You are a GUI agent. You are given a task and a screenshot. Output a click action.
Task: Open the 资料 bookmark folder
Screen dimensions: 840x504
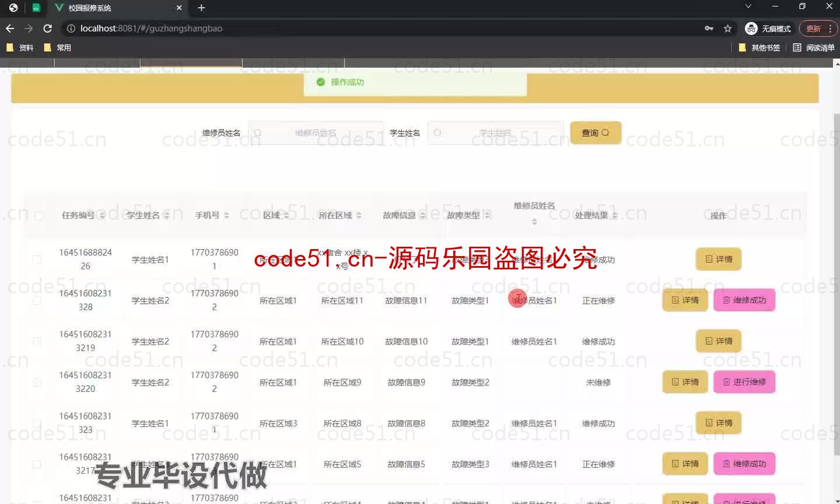pos(20,48)
